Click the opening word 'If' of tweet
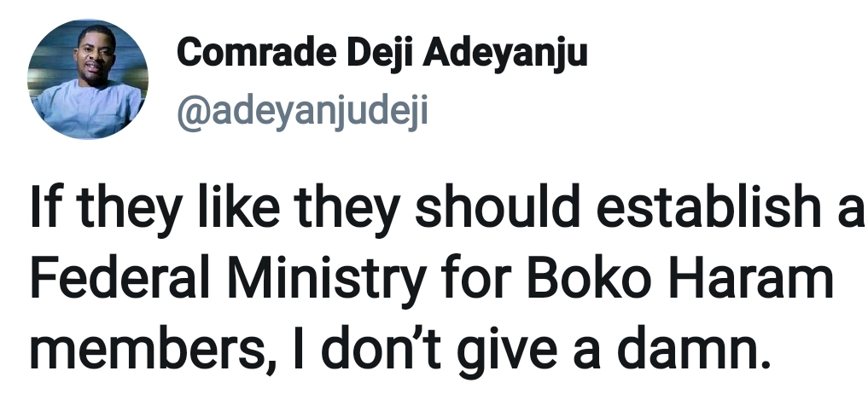Screen dimensions: 868x400 pyautogui.click(x=45, y=209)
